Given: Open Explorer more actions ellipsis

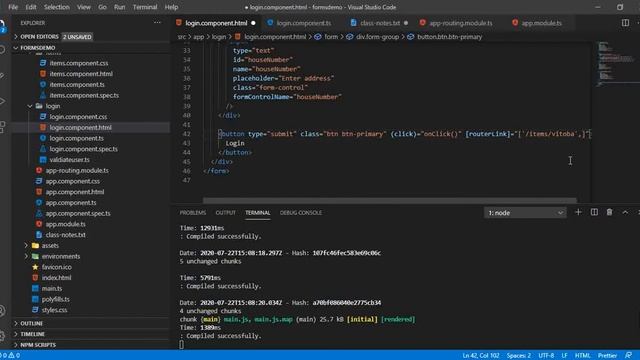Looking at the screenshot, I should [157, 23].
